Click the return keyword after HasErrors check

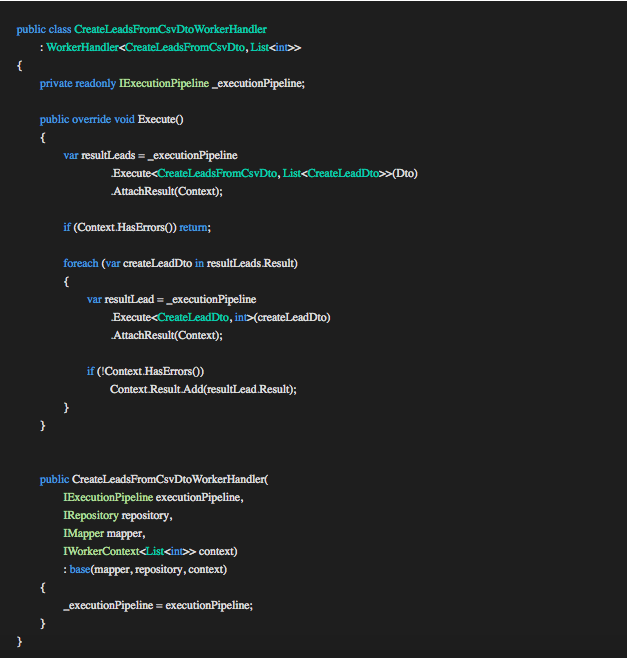[193, 227]
